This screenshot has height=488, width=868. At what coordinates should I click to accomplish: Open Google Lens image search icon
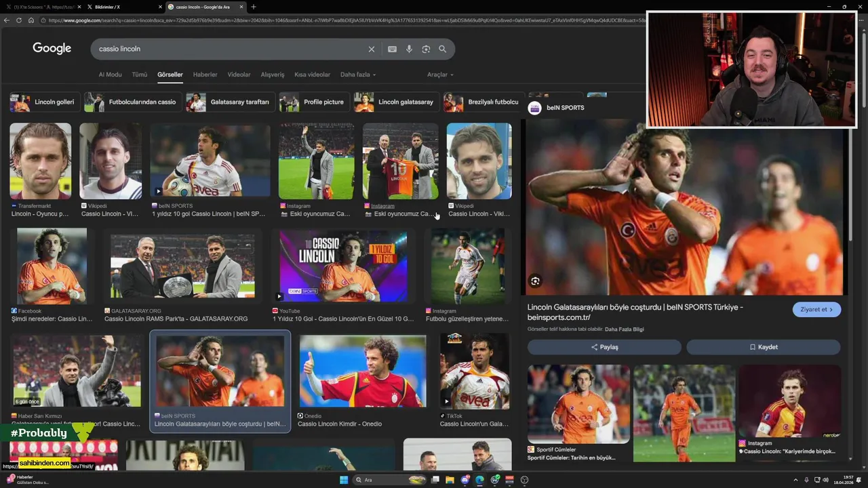tap(426, 49)
